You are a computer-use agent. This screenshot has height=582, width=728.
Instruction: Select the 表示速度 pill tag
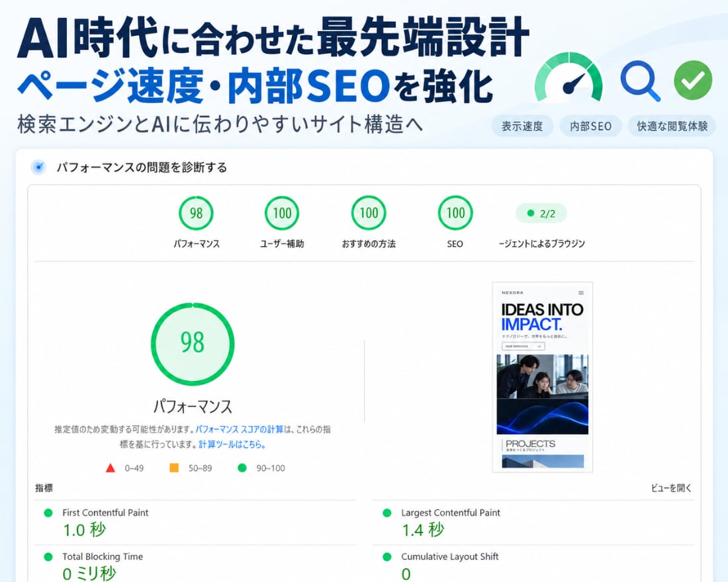click(522, 126)
